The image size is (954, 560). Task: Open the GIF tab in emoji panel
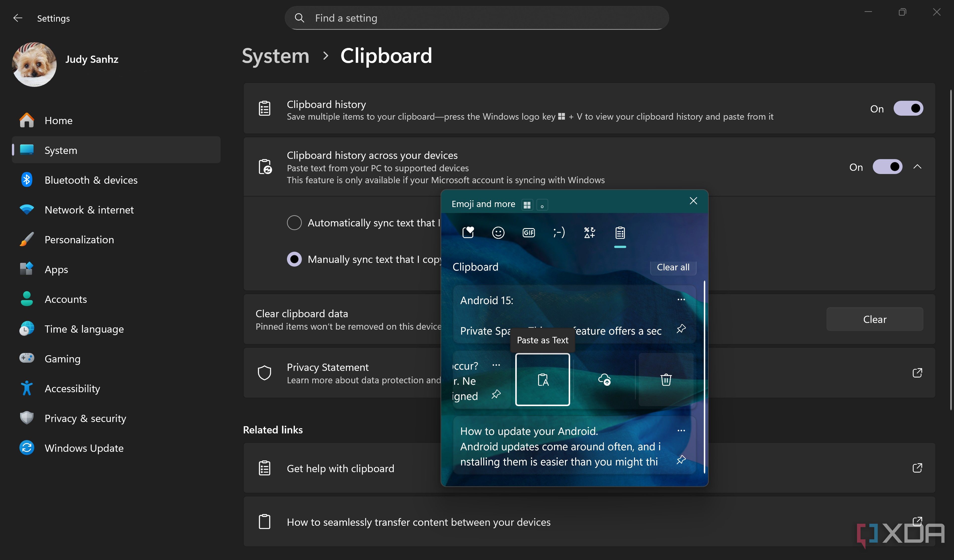pyautogui.click(x=528, y=232)
